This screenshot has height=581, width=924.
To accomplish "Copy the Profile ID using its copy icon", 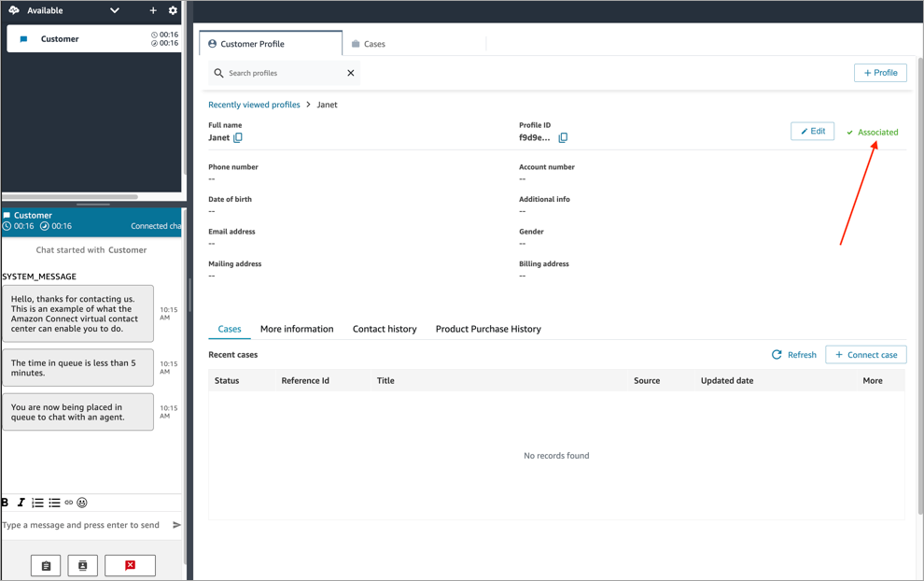I will (x=564, y=137).
